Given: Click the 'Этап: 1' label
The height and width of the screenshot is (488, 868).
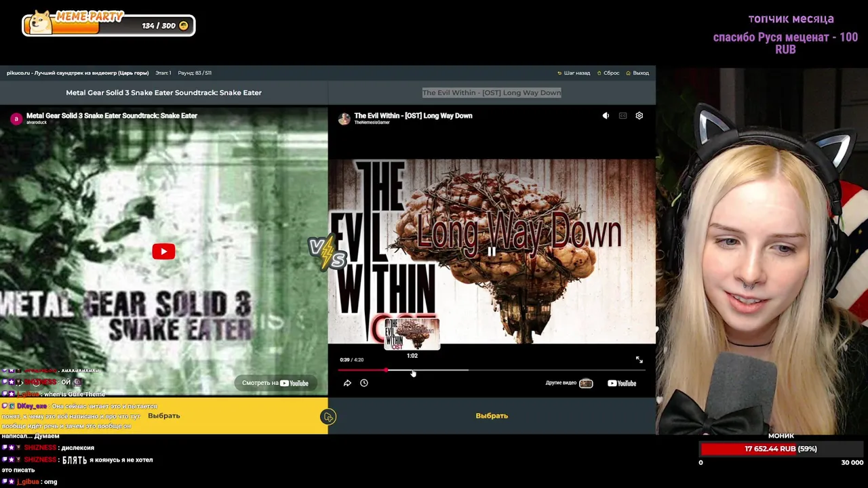Looking at the screenshot, I should (163, 73).
